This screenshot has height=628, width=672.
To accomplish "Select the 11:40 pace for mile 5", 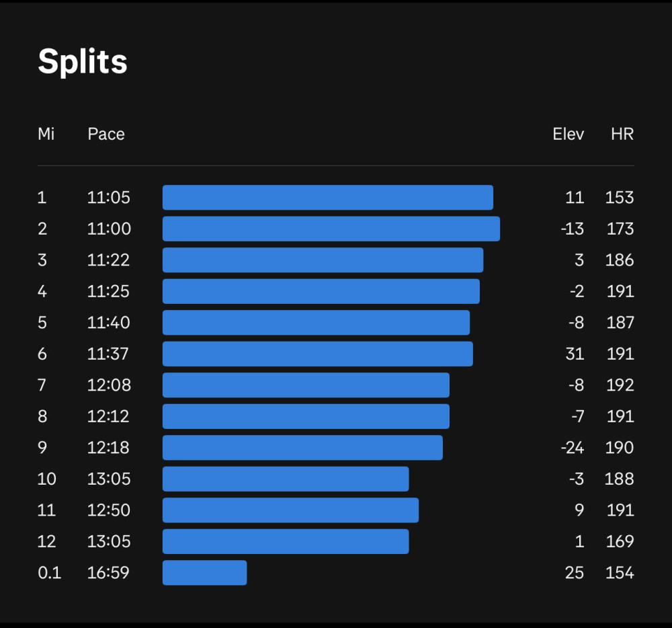I will (108, 323).
